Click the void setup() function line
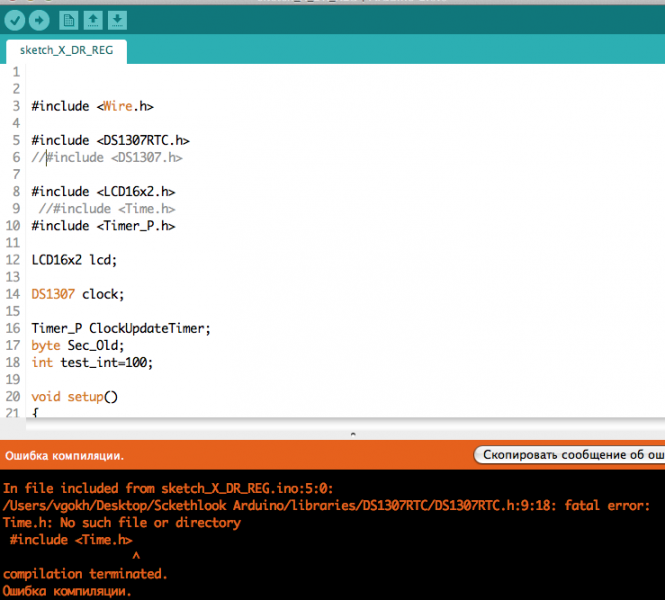Viewport: 665px width, 600px height. [x=74, y=396]
